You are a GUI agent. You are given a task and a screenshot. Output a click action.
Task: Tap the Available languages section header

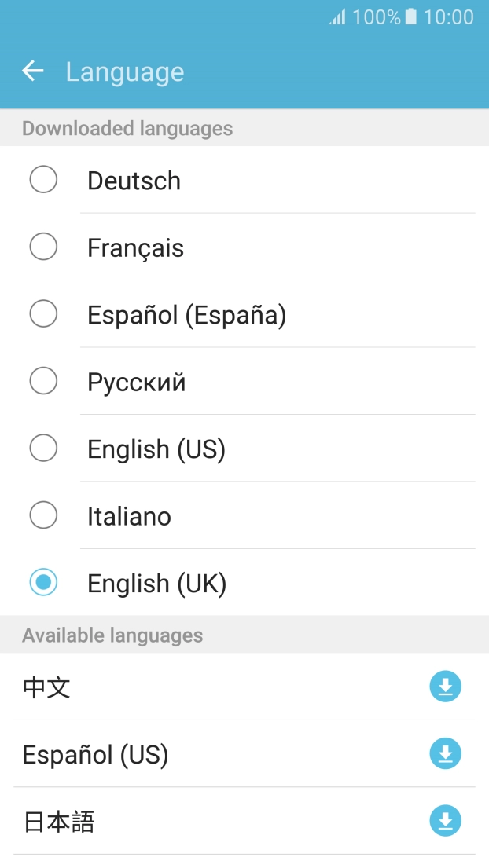[x=110, y=635]
